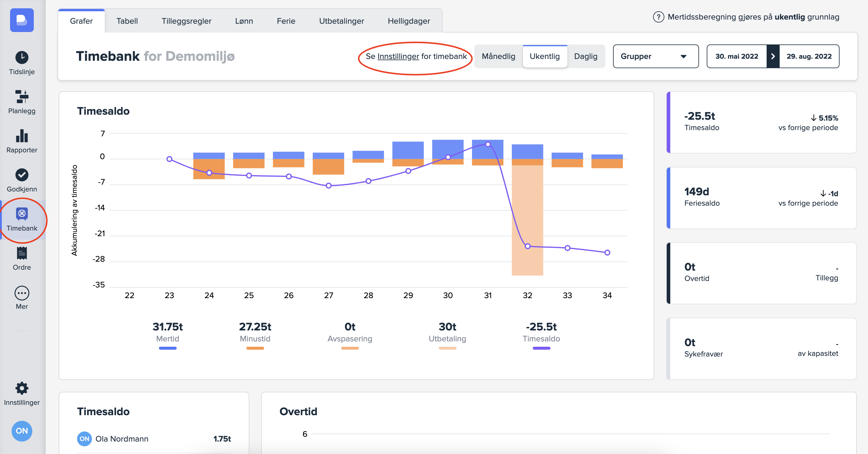Click the Mer three-dots icon
The height and width of the screenshot is (454, 868).
coord(22,293)
